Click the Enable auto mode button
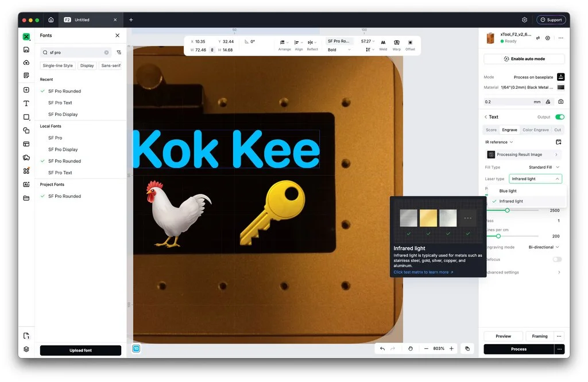Image resolution: width=588 pixels, height=382 pixels. 524,59
